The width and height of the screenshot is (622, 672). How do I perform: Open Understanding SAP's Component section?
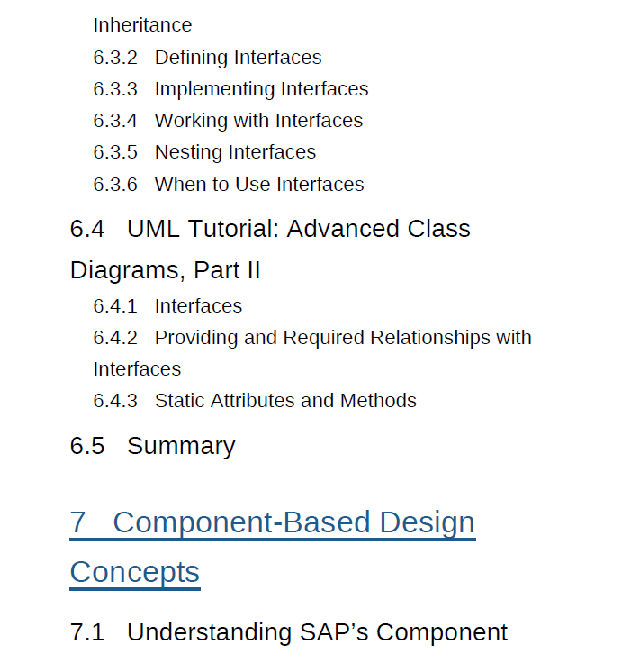pyautogui.click(x=317, y=632)
